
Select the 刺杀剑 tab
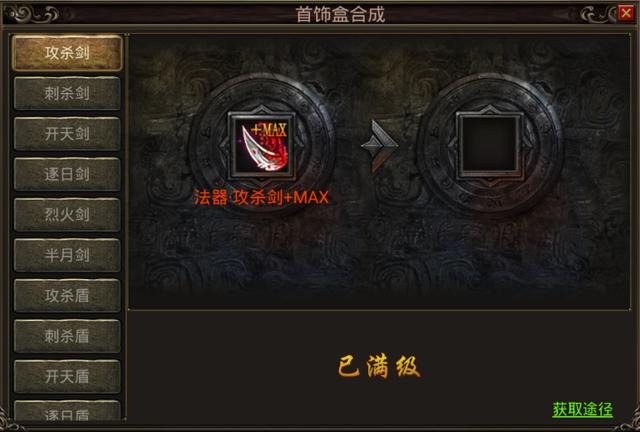pos(67,93)
